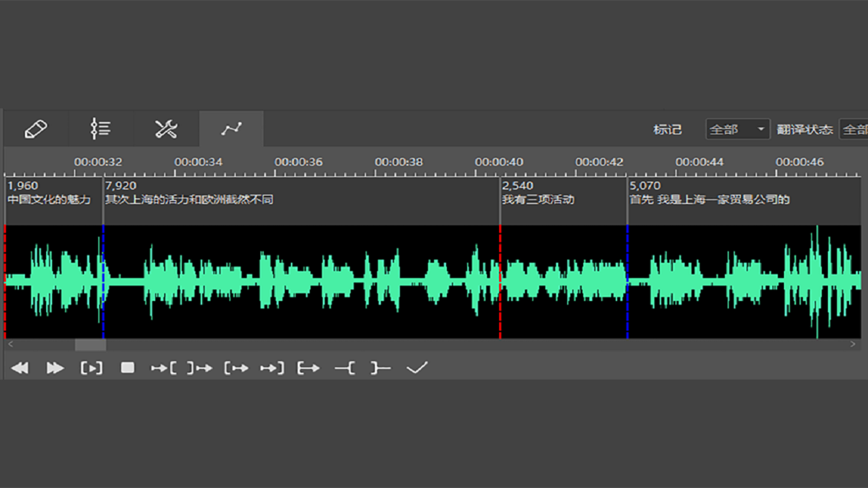Click the rewind double-arrow button
The height and width of the screenshot is (488, 868).
[x=20, y=368]
